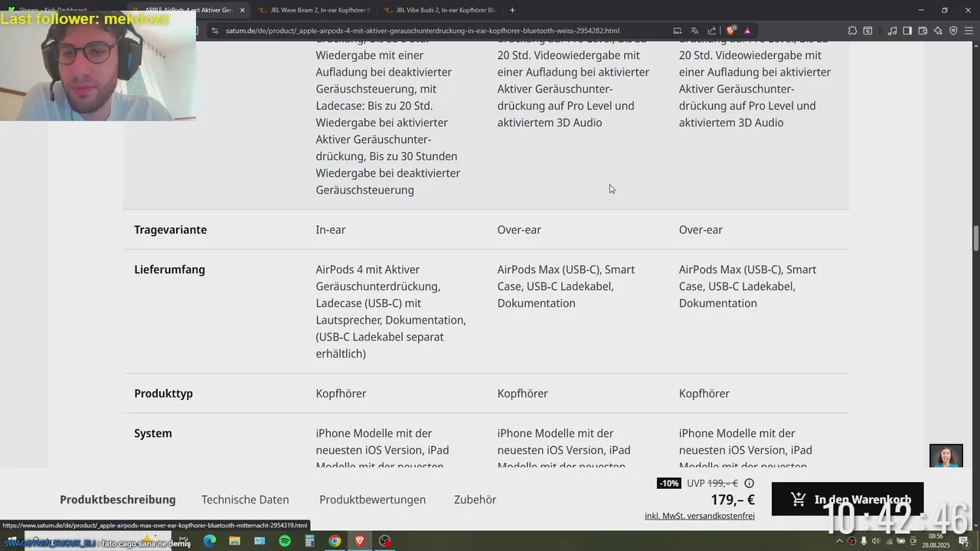This screenshot has height=551, width=980.
Task: Open Microsoft Edge from taskbar
Action: [x=210, y=541]
